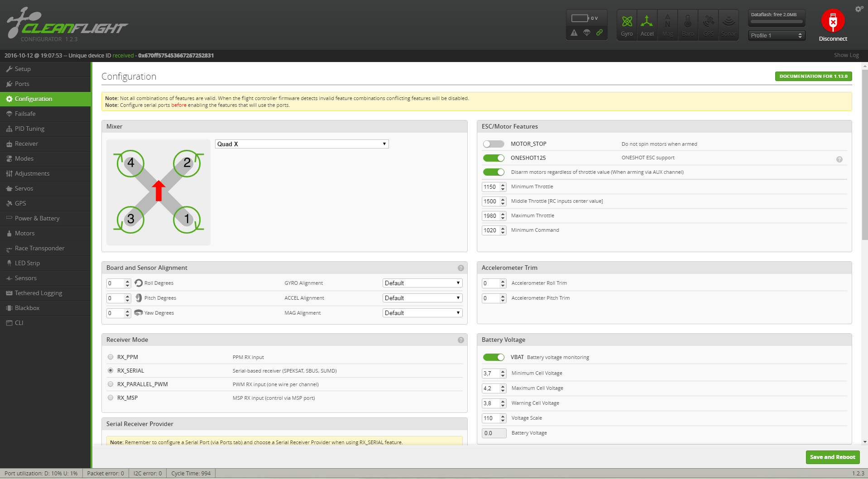Click the Baro sensor icon
Viewport: 868px width, 479px height.
(688, 25)
